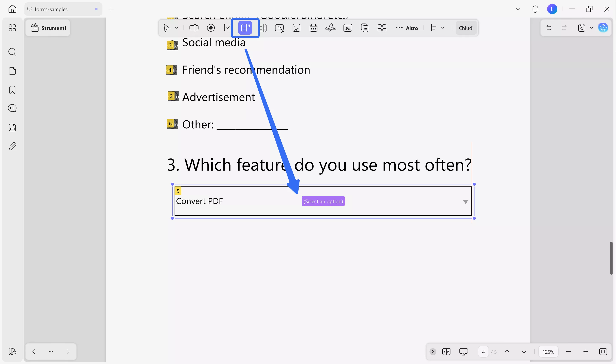The height and width of the screenshot is (364, 616).
Task: Select the Text Field tool
Action: 194,28
